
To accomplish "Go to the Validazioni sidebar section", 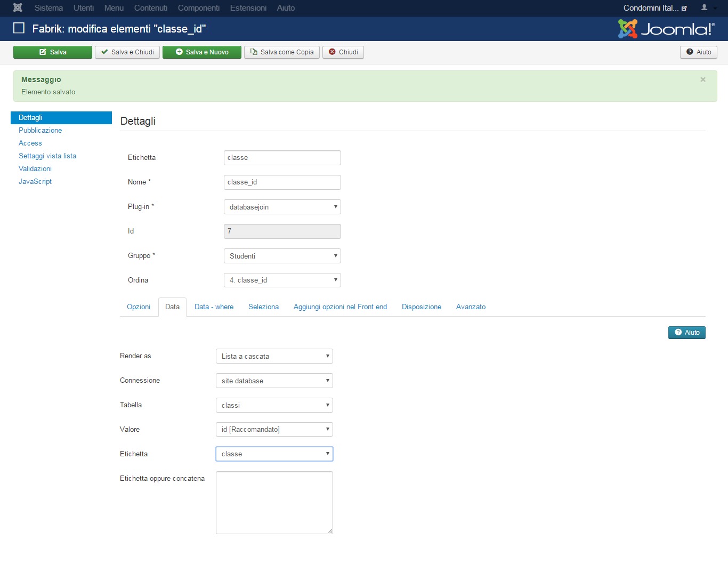I will (x=35, y=168).
